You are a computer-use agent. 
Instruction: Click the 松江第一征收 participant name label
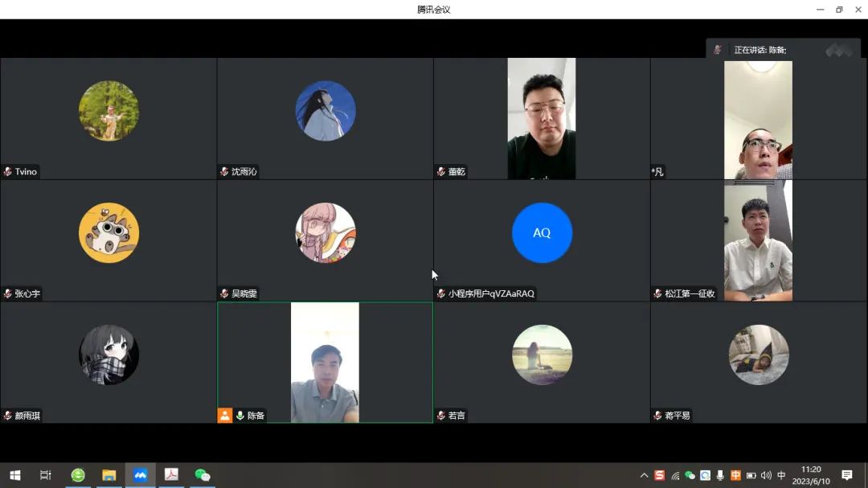pyautogui.click(x=690, y=293)
